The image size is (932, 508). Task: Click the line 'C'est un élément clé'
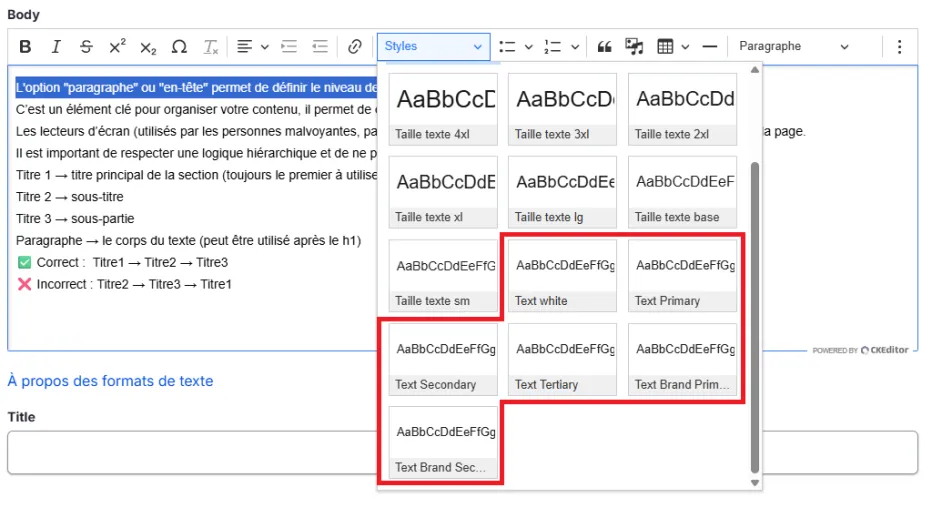(x=196, y=109)
